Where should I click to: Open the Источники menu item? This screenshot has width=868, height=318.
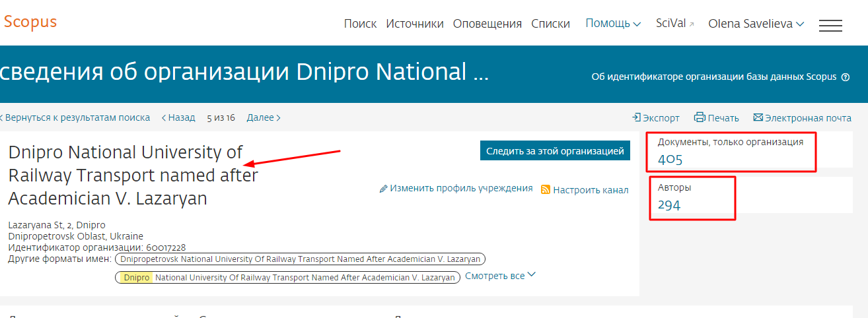pos(415,24)
